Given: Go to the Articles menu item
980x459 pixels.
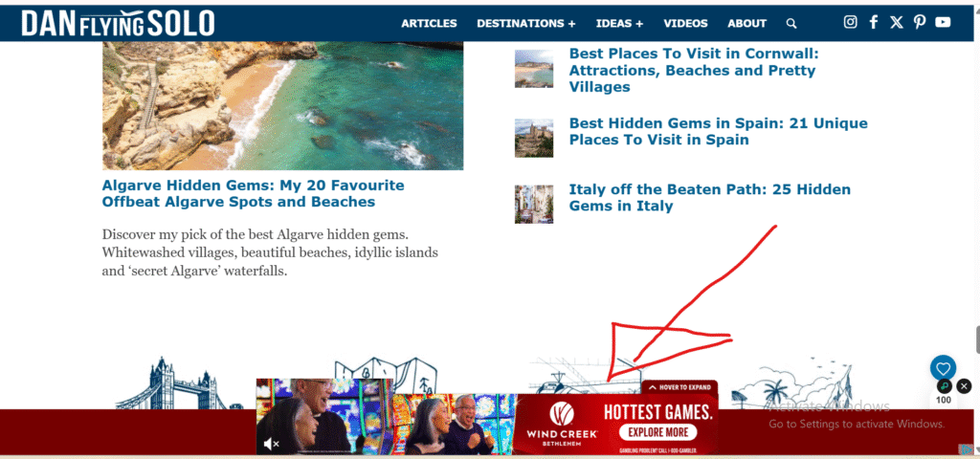Looking at the screenshot, I should (429, 23).
